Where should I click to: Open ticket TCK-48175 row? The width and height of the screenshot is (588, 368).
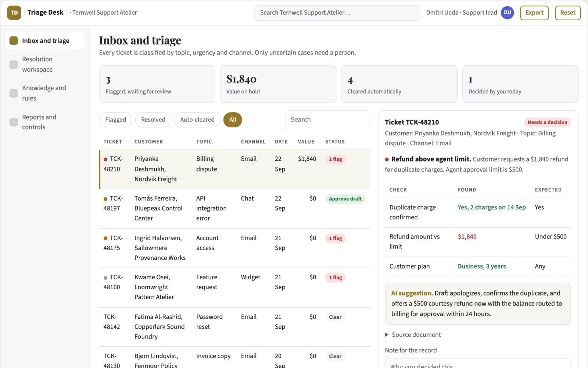pos(234,248)
